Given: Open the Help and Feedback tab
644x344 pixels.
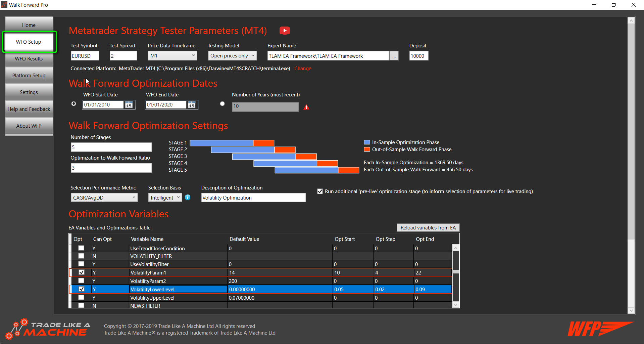Looking at the screenshot, I should point(29,109).
